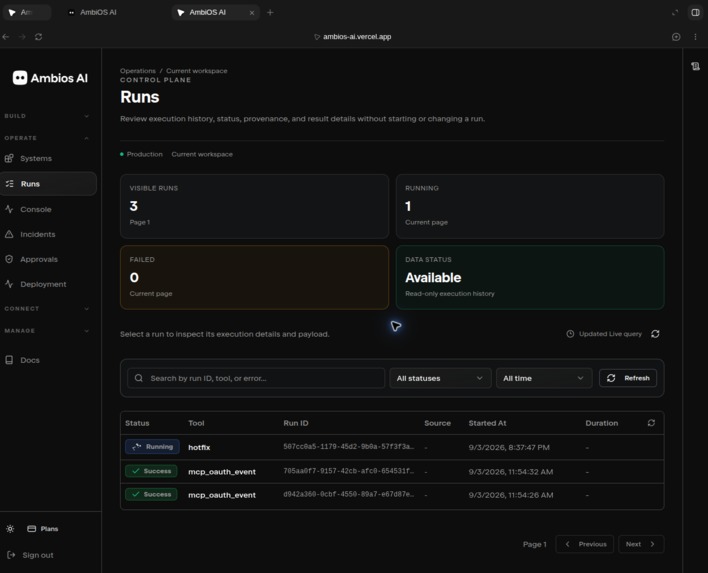Click the Docs book icon

click(x=9, y=360)
